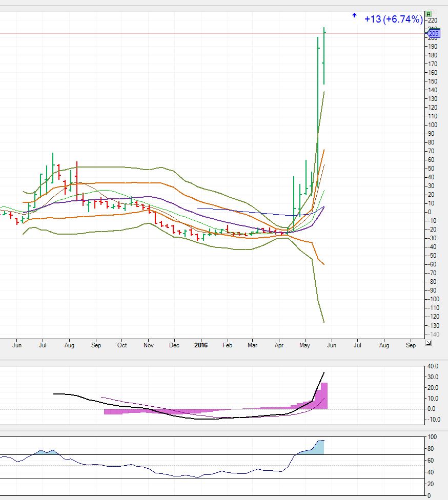Click the greyed -140 price axis label
Viewport: 448px width, 500px height.
coord(434,334)
